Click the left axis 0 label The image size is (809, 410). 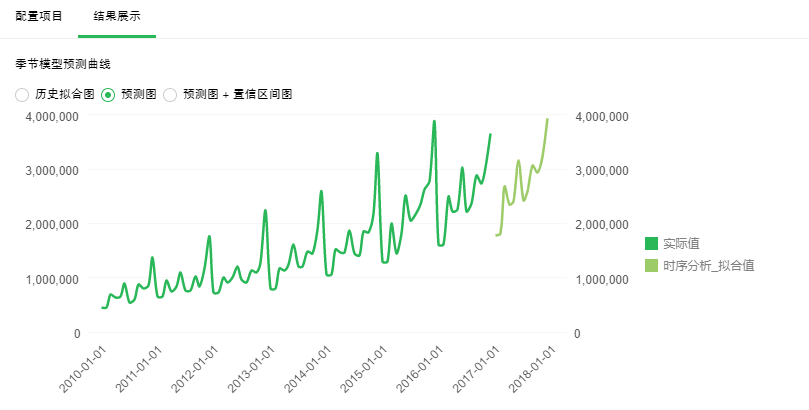pos(76,333)
